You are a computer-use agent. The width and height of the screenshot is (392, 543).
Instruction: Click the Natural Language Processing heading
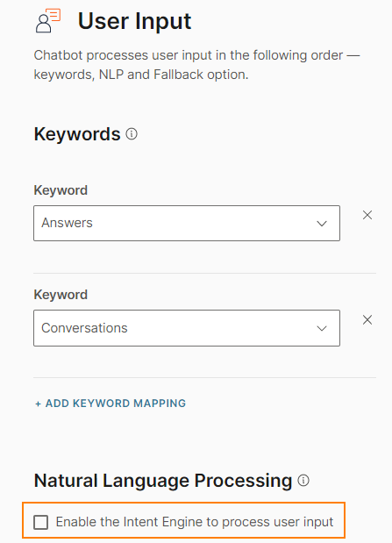(163, 481)
